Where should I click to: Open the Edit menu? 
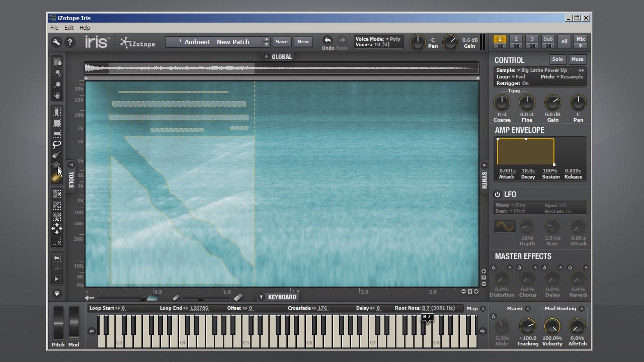pos(69,28)
